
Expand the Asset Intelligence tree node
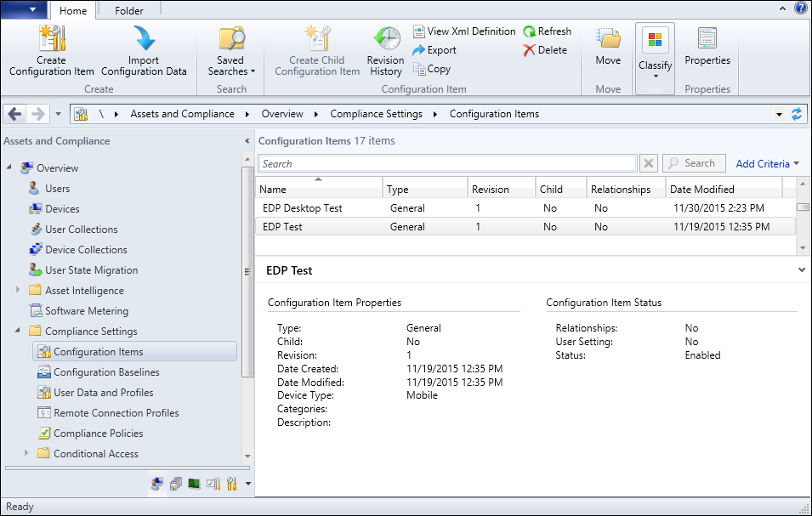(x=19, y=291)
